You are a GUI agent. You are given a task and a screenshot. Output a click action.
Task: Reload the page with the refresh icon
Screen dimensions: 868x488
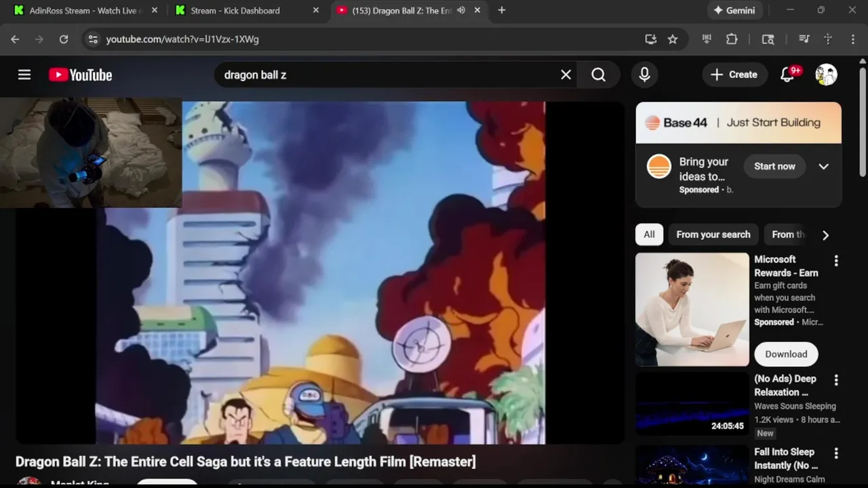click(x=64, y=39)
